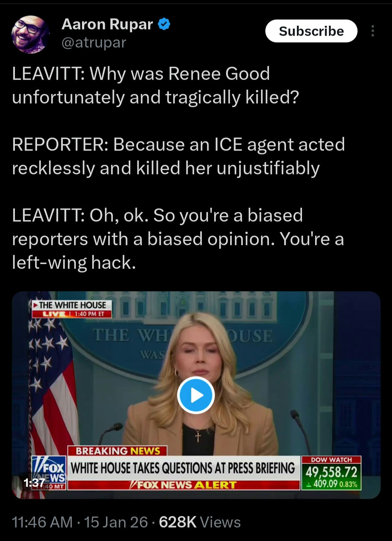Open the 15 Jan 26 date
Image resolution: width=392 pixels, height=541 pixels.
pyautogui.click(x=116, y=522)
